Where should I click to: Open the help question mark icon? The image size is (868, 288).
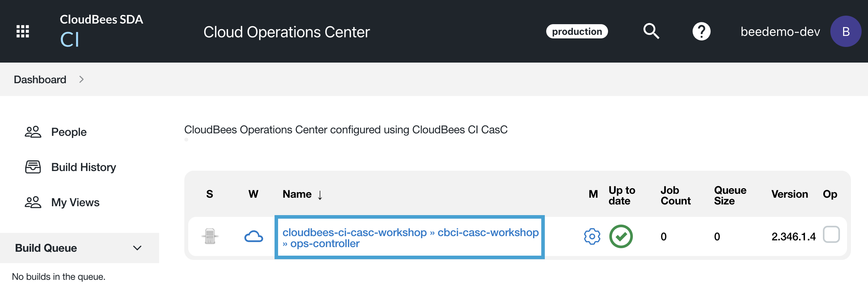click(701, 31)
